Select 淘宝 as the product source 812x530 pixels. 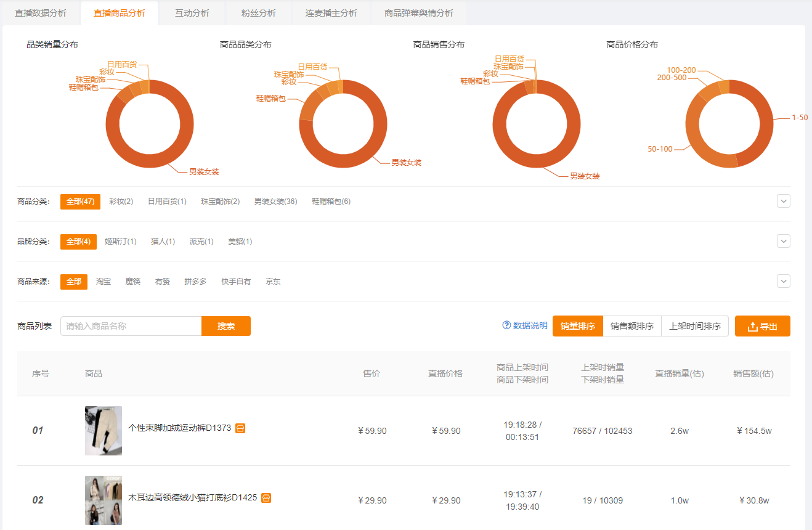tap(104, 281)
